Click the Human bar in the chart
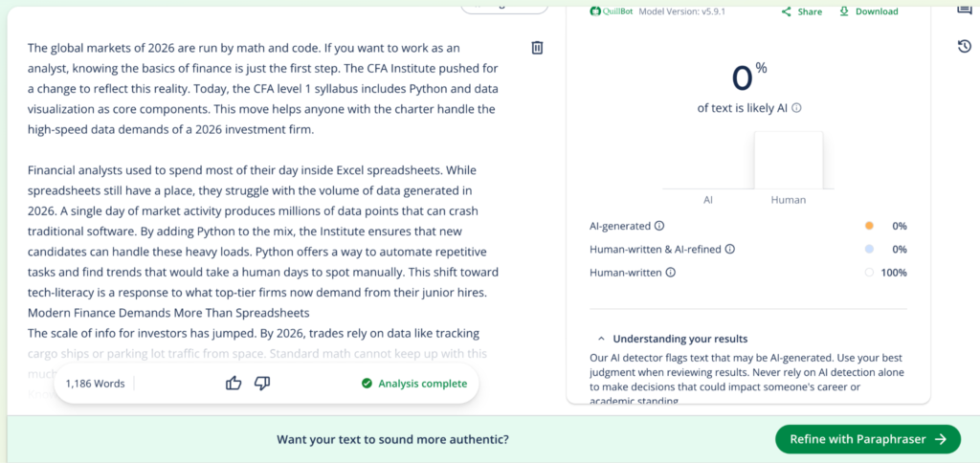980x463 pixels. [x=788, y=161]
